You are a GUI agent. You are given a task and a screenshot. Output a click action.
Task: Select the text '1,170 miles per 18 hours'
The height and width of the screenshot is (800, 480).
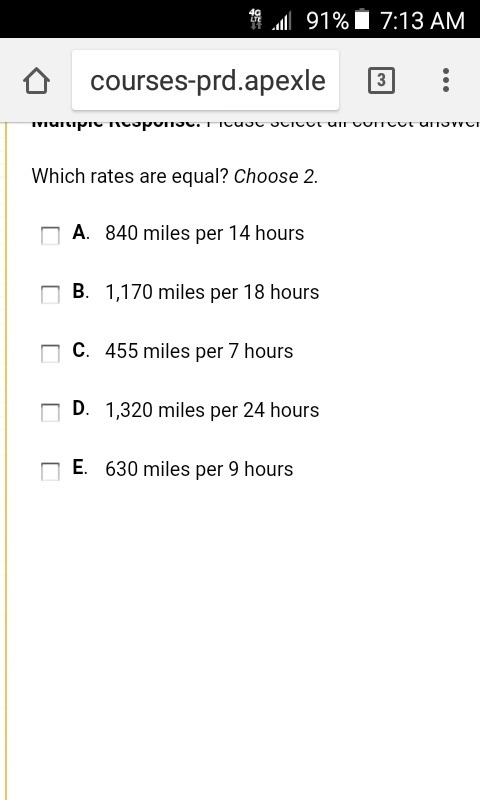click(212, 292)
